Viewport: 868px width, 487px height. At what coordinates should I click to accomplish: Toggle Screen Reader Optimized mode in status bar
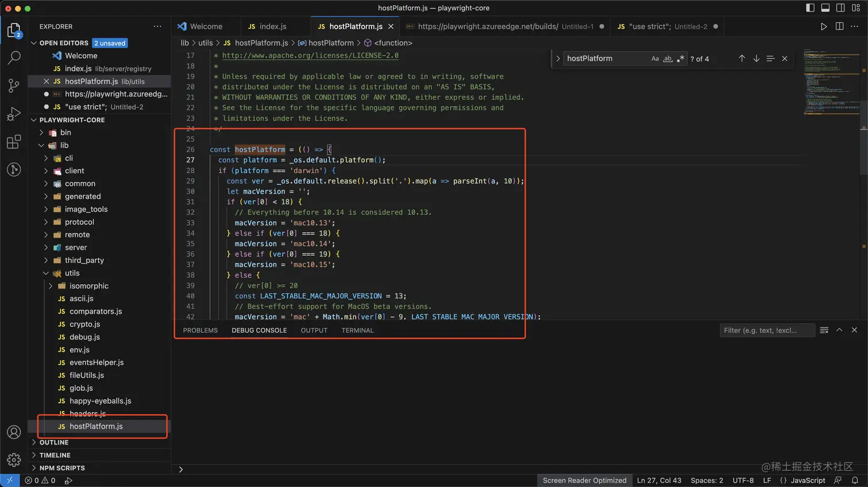pos(584,481)
